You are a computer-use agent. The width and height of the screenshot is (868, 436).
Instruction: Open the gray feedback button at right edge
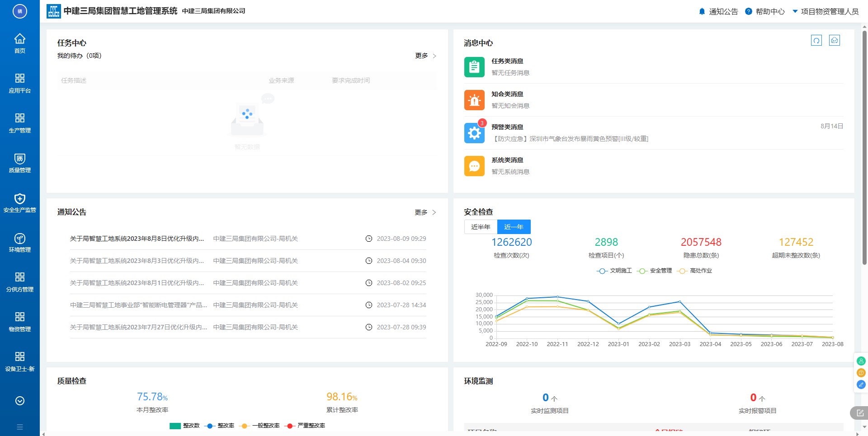(x=859, y=413)
